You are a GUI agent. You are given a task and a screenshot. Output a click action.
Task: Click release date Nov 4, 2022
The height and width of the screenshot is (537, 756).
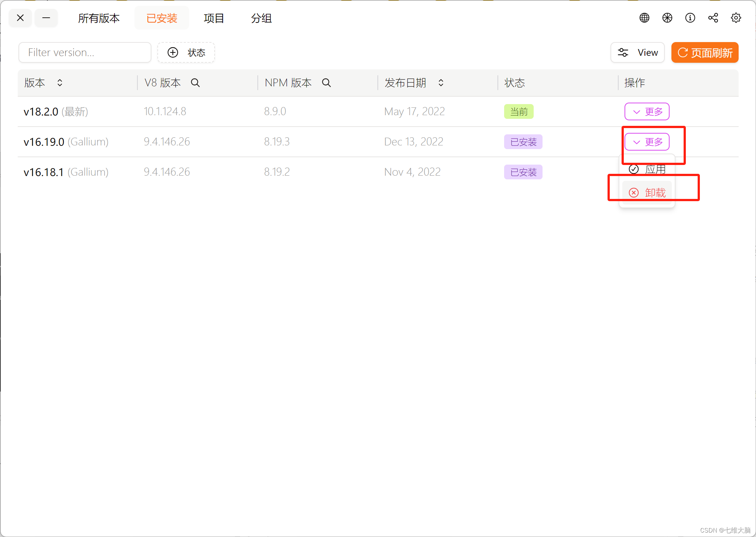pos(412,172)
